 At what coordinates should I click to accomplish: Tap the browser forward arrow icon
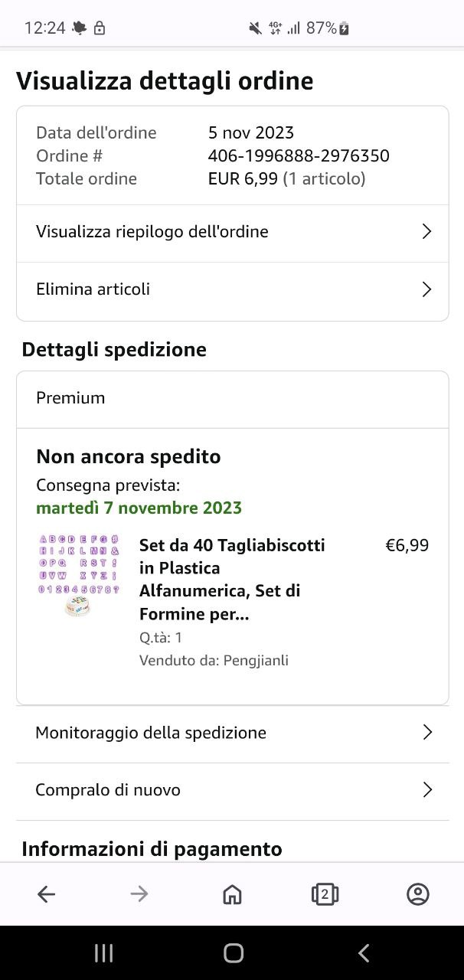pos(139,893)
